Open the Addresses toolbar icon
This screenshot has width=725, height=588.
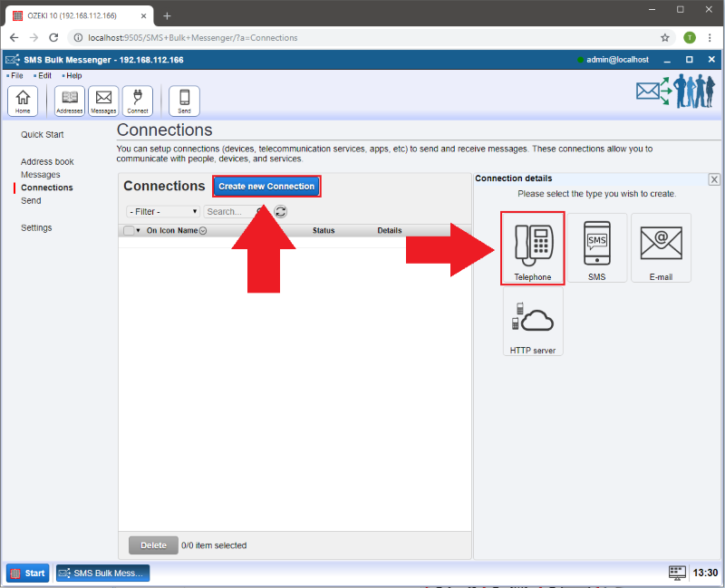click(70, 101)
